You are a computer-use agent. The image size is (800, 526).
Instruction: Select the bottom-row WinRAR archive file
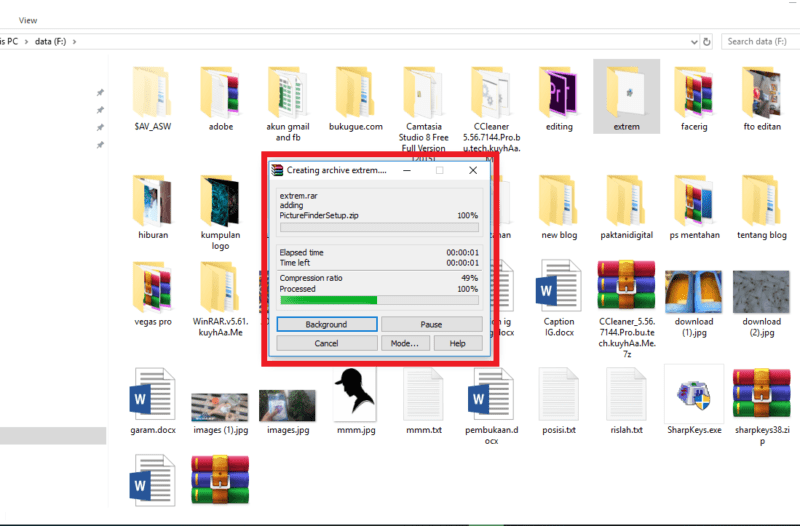coord(220,480)
